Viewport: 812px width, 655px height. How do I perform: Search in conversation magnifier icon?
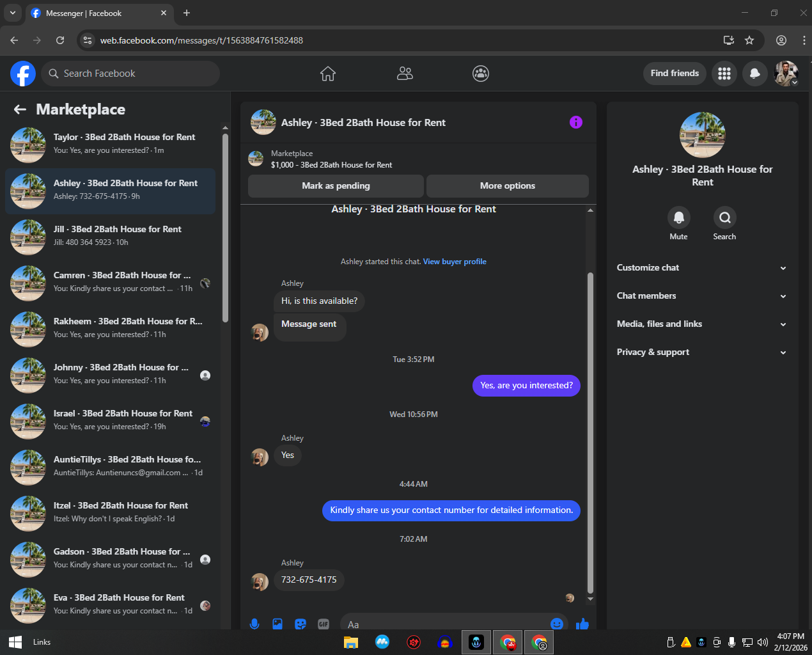(724, 217)
